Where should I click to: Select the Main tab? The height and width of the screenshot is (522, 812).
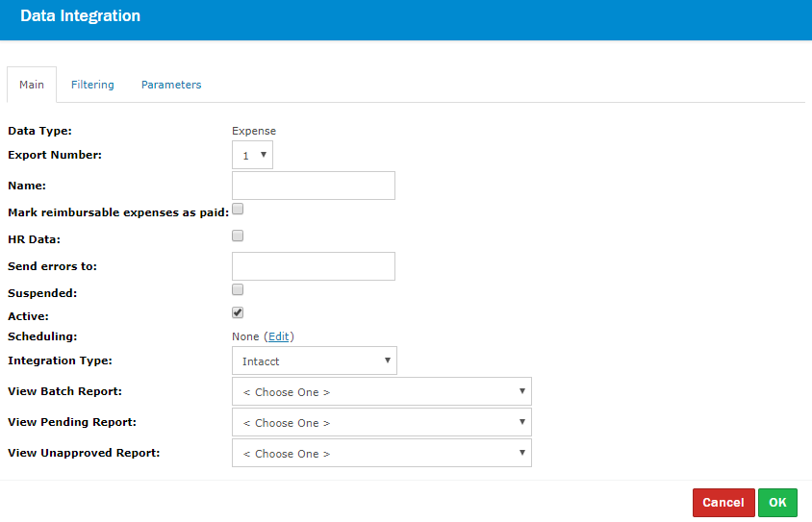32,85
